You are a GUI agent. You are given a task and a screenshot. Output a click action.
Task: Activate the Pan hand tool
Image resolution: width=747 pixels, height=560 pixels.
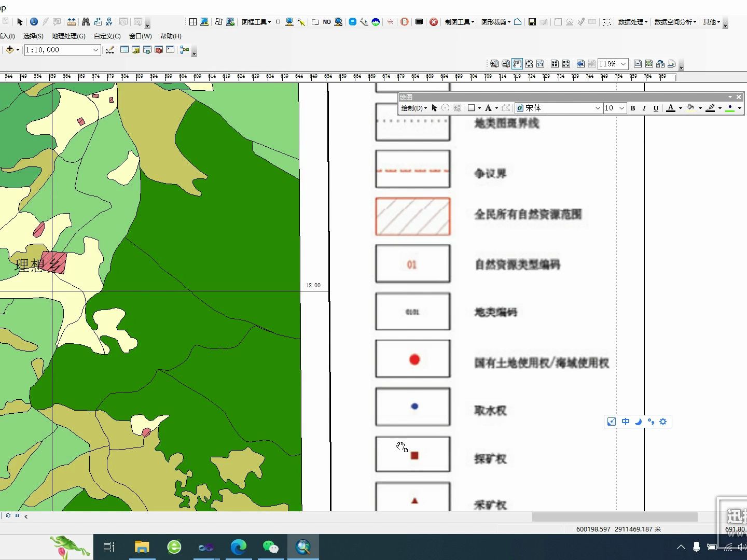pos(517,64)
